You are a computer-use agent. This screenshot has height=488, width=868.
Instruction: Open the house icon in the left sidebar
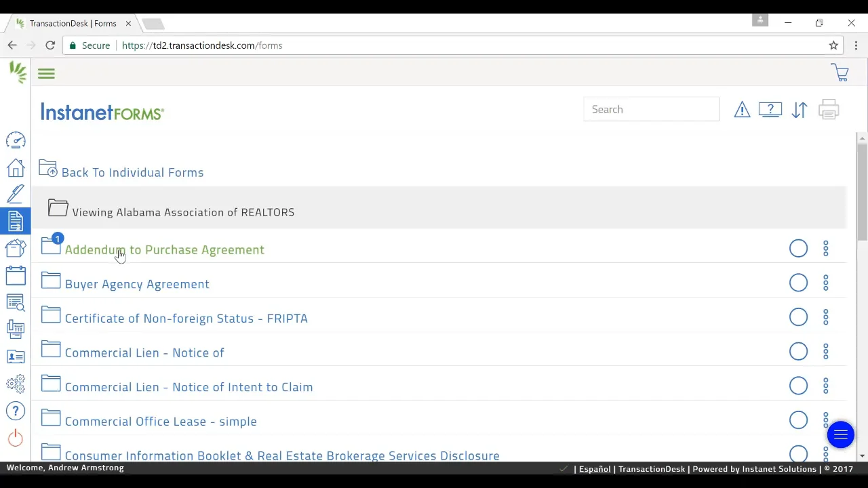click(x=16, y=167)
